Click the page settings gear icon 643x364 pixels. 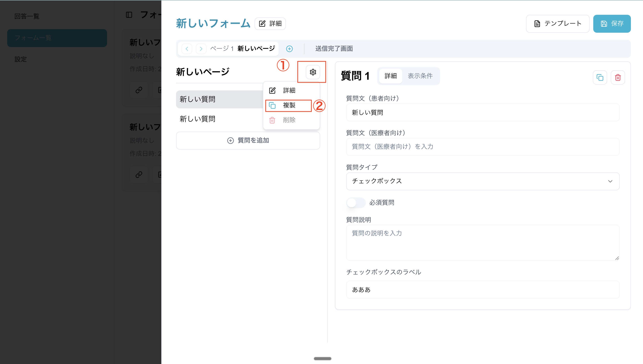pyautogui.click(x=313, y=72)
